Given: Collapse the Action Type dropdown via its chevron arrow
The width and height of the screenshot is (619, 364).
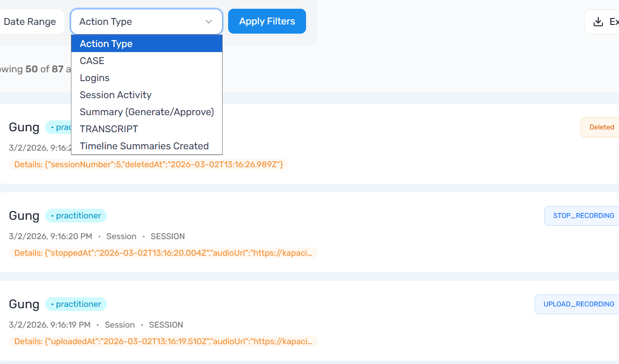Looking at the screenshot, I should click(x=209, y=22).
